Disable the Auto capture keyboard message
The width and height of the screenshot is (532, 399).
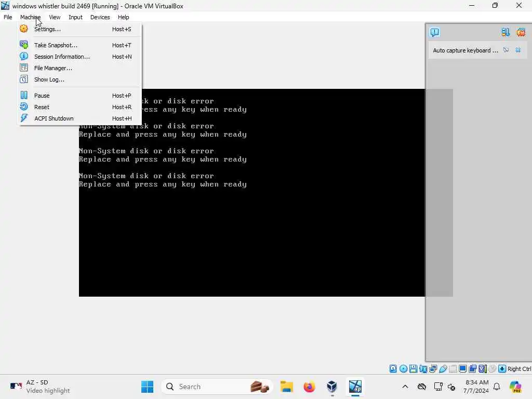coord(506,50)
